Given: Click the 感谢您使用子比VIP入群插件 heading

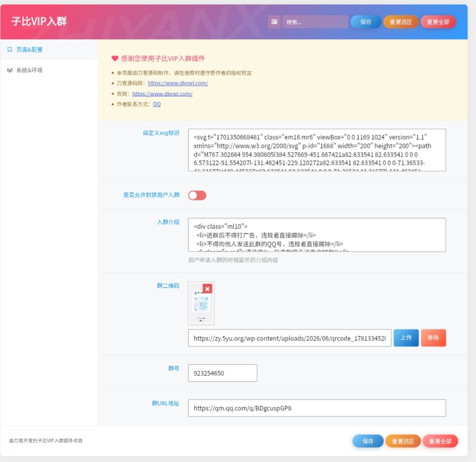Looking at the screenshot, I should (x=163, y=59).
